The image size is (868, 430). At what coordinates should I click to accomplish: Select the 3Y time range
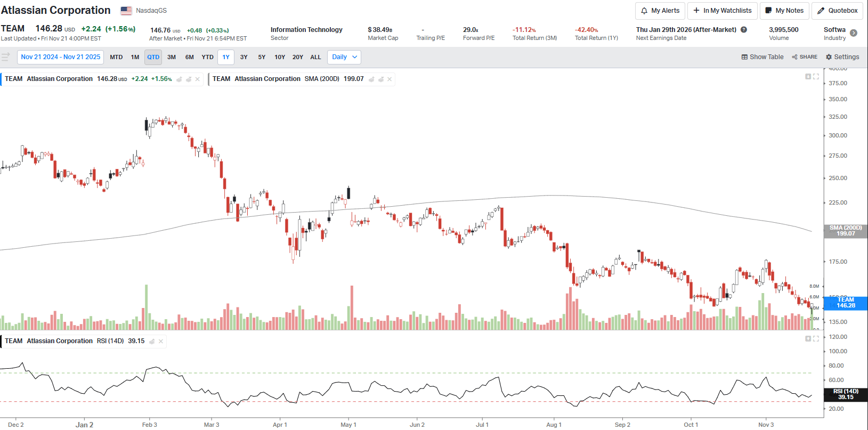pos(244,57)
